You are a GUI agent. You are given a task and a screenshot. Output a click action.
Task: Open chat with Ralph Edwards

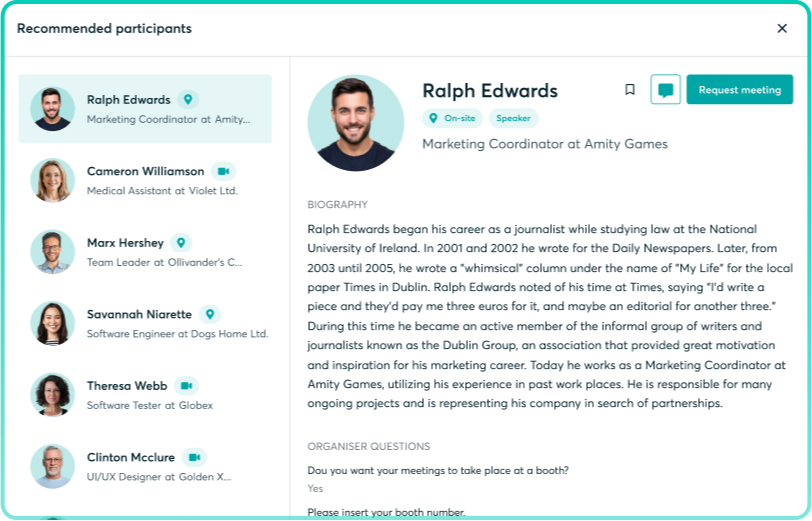click(665, 90)
